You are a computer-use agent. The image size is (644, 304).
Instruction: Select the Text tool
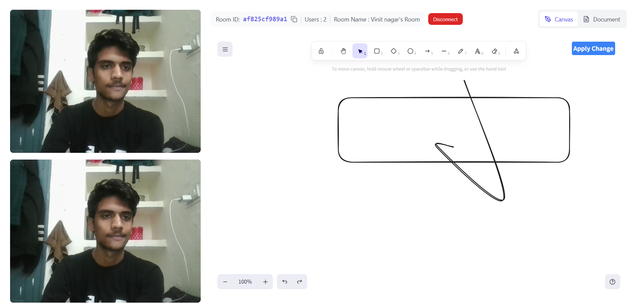pos(478,51)
